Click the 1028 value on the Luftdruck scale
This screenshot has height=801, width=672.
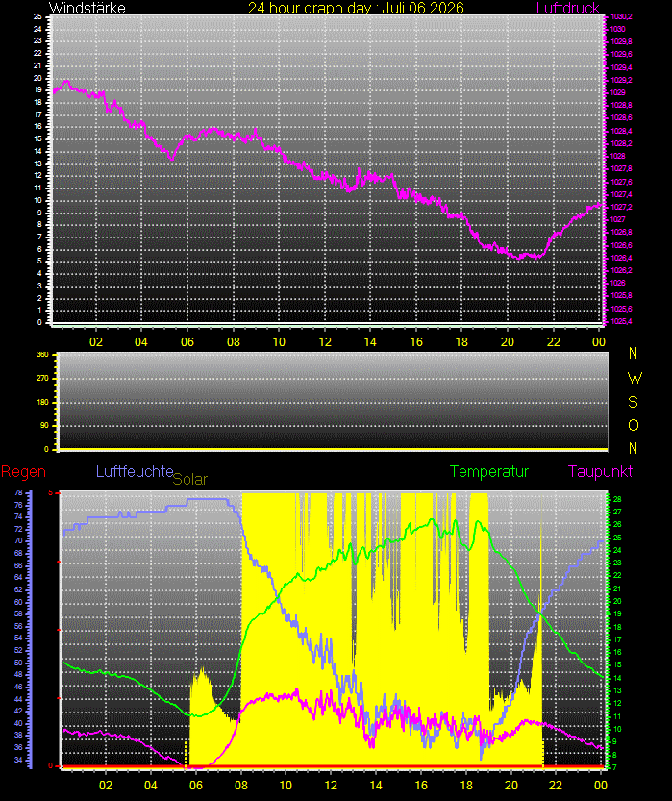click(618, 156)
